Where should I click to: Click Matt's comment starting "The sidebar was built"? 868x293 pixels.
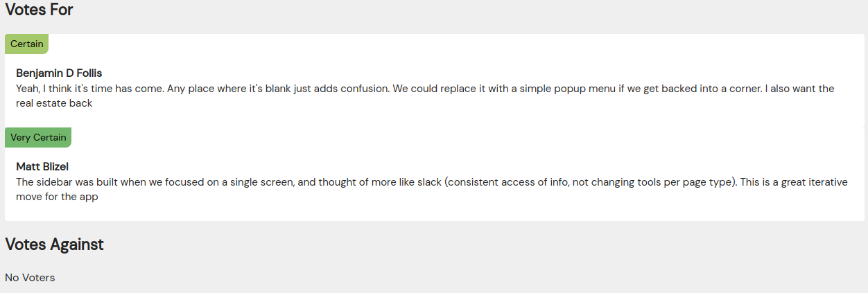click(431, 190)
